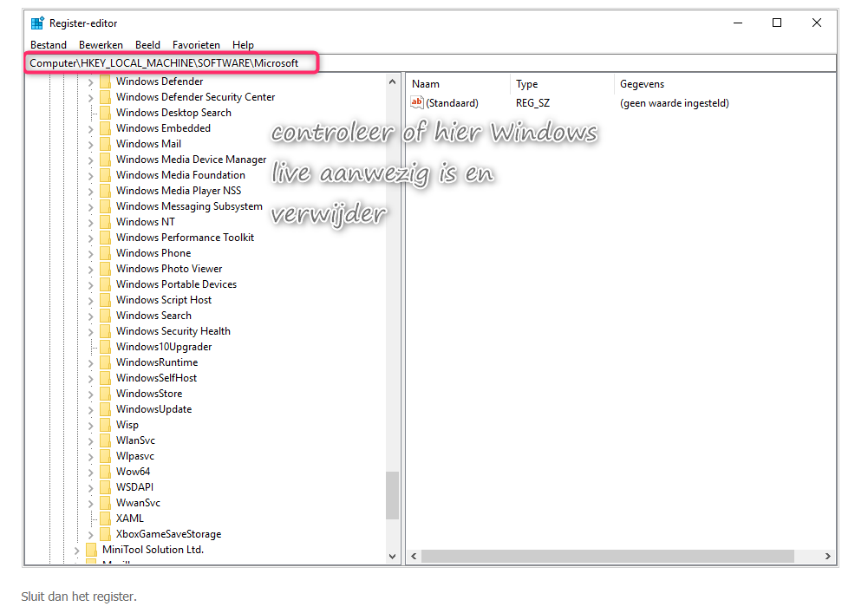Screen dimensions: 868x613
Task: Click the values pane scroll left arrow
Action: tap(414, 557)
